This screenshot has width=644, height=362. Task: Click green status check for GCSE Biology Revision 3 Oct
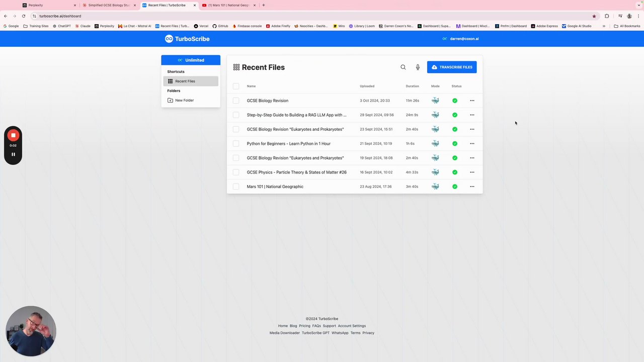[455, 101]
